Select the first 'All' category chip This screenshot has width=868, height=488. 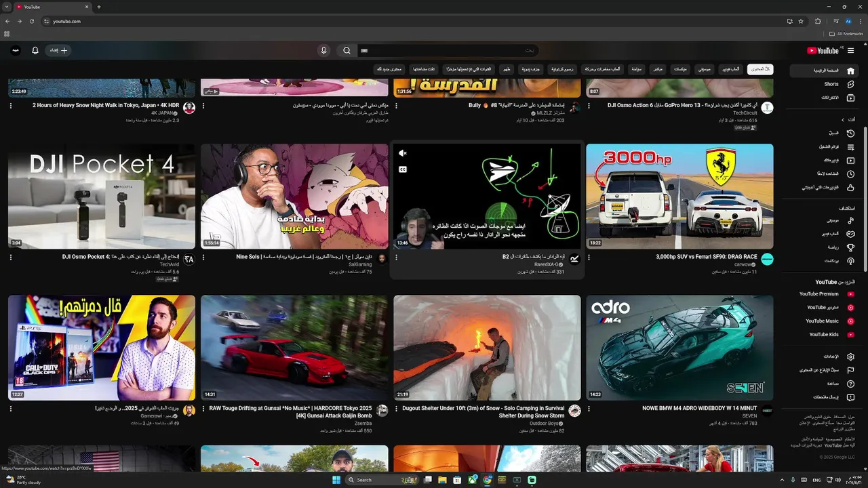click(x=760, y=69)
